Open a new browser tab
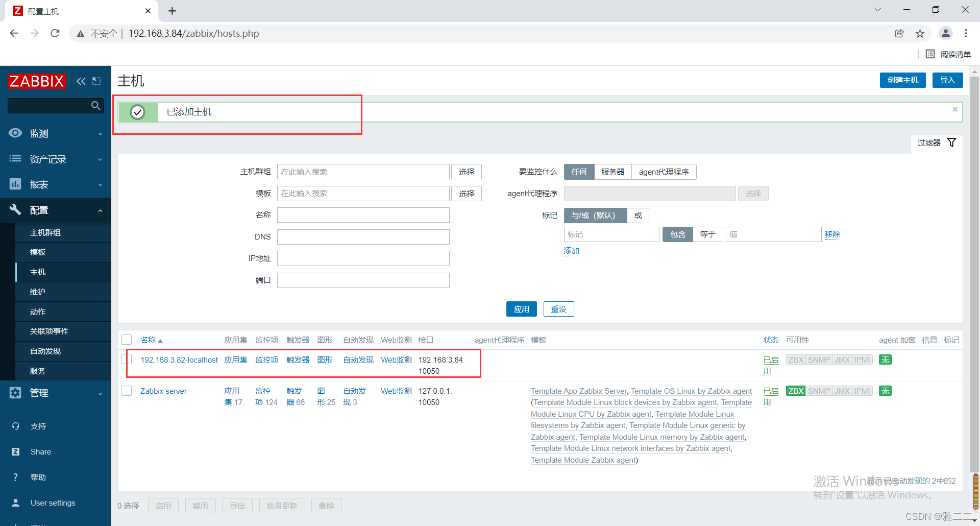 172,11
